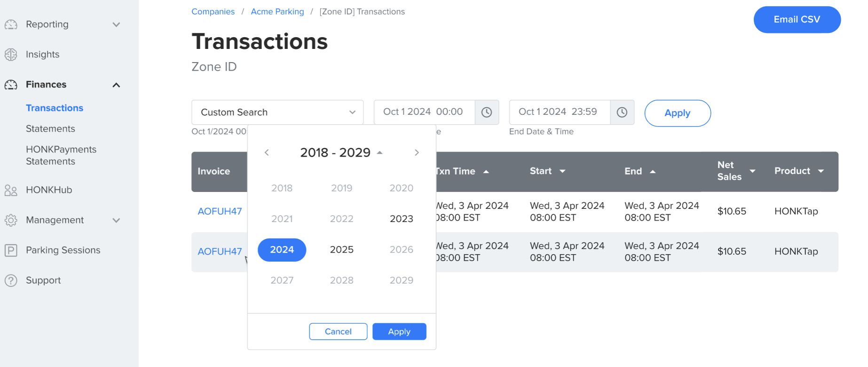Image resolution: width=868 pixels, height=367 pixels.
Task: Go to previous year range in picker
Action: 267,152
